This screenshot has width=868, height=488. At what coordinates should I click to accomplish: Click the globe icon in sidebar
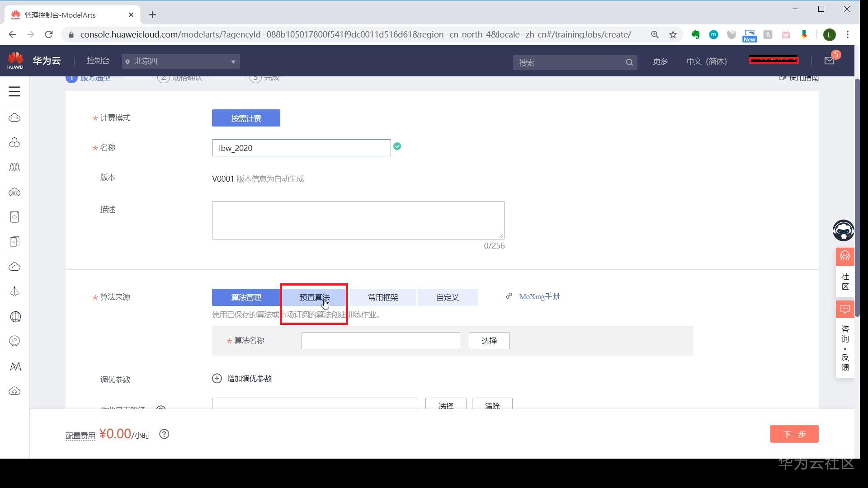pos(15,317)
